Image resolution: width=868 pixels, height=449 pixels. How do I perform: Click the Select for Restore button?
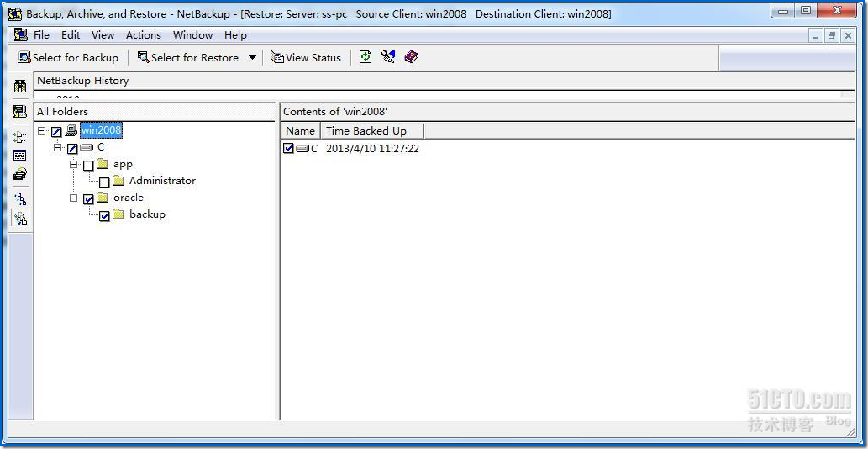click(188, 57)
